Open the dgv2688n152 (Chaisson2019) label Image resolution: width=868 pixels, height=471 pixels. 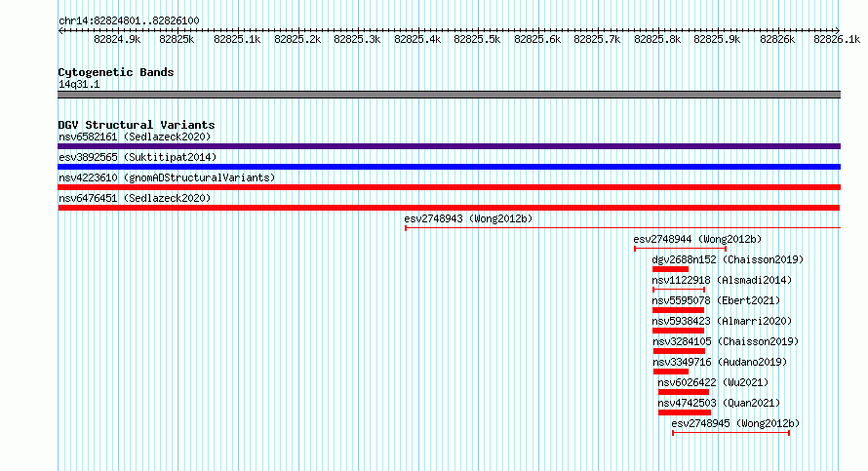[728, 259]
